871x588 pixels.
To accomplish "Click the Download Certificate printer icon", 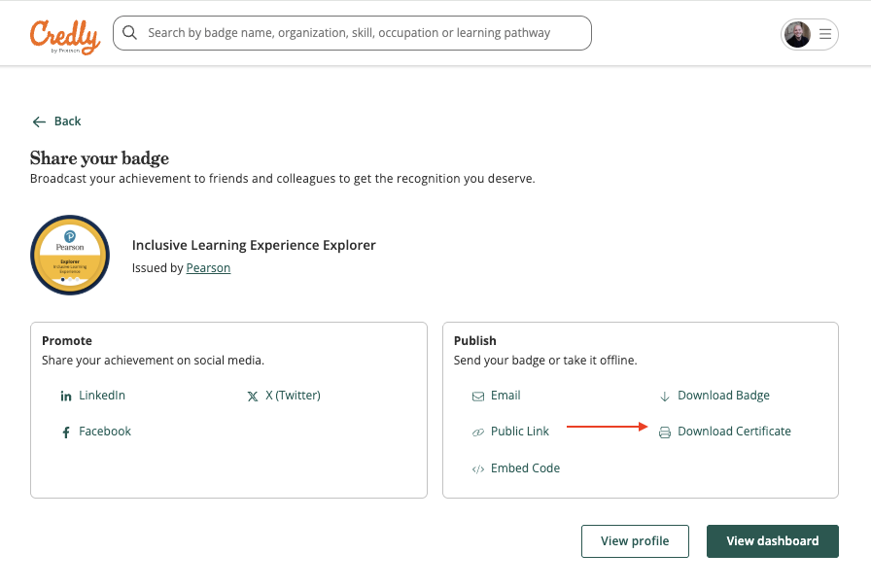I will tap(664, 432).
